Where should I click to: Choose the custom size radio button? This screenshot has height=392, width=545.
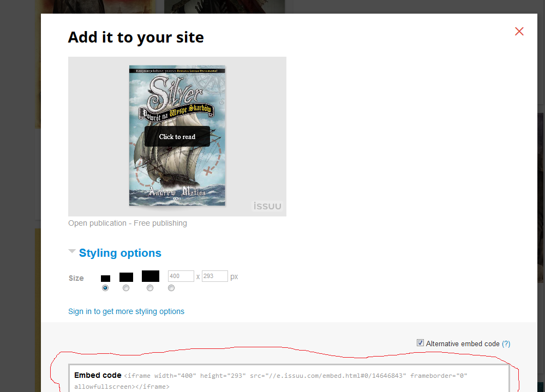tap(171, 288)
